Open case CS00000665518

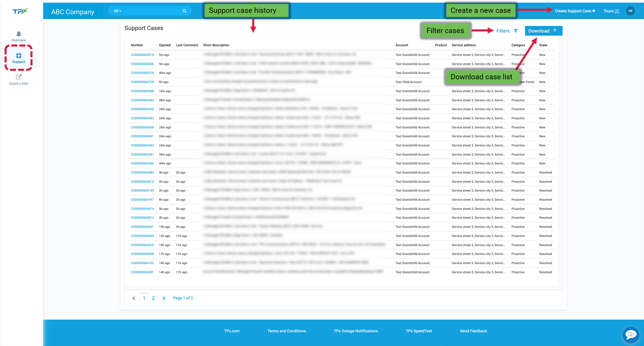(x=142, y=55)
